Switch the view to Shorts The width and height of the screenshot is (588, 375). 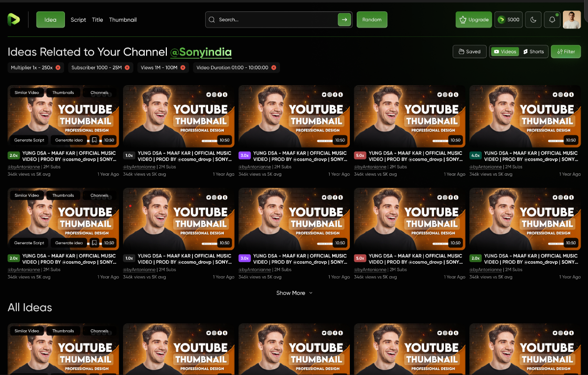534,52
